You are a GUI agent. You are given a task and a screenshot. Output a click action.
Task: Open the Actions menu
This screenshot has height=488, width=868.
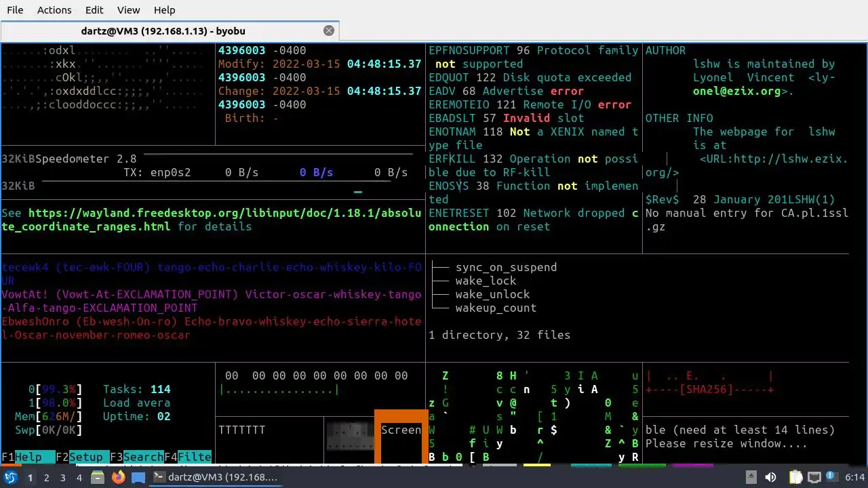tap(54, 10)
